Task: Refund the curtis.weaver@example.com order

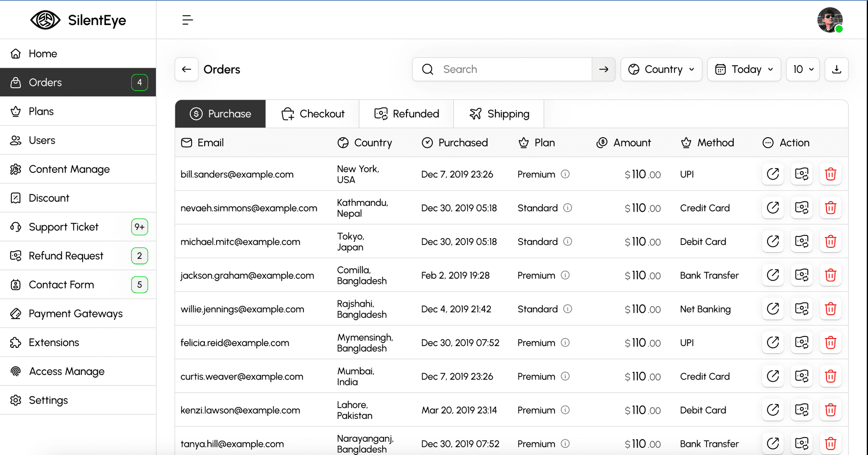Action: click(x=802, y=376)
